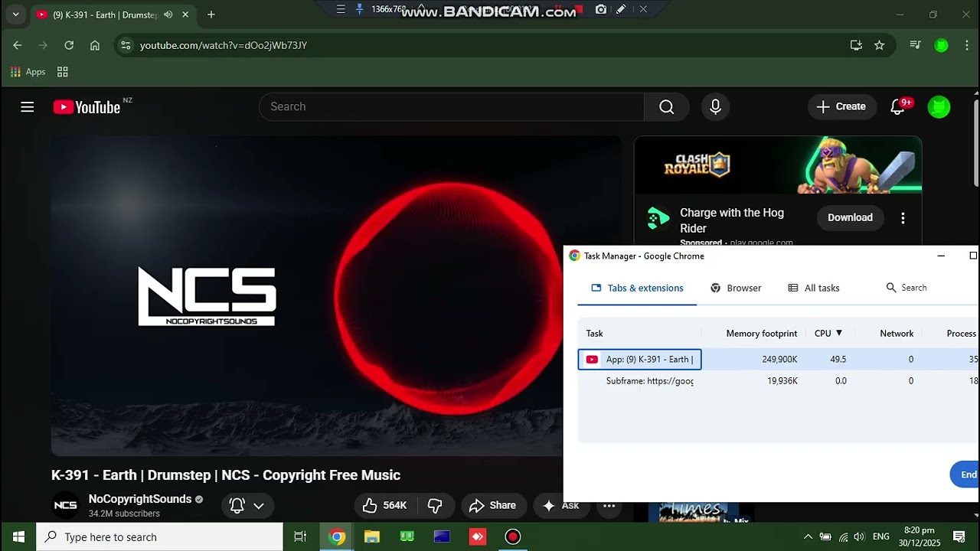This screenshot has height=551, width=980.
Task: Open Chrome media controls icon
Action: [915, 45]
